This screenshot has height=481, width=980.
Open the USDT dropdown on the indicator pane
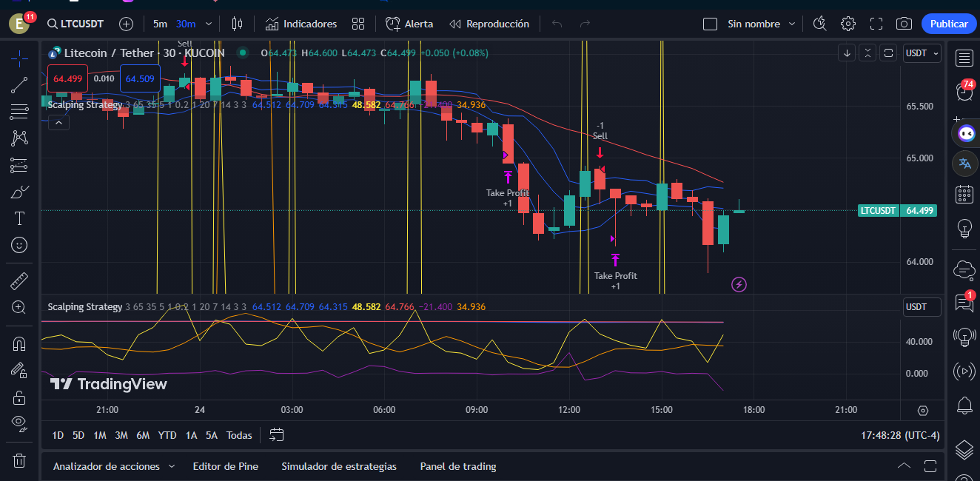[x=922, y=307]
